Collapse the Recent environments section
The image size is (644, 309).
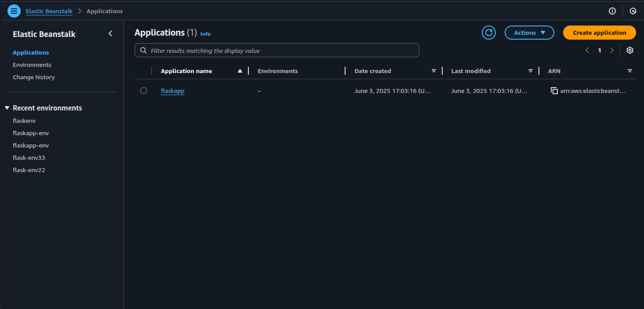[7, 108]
